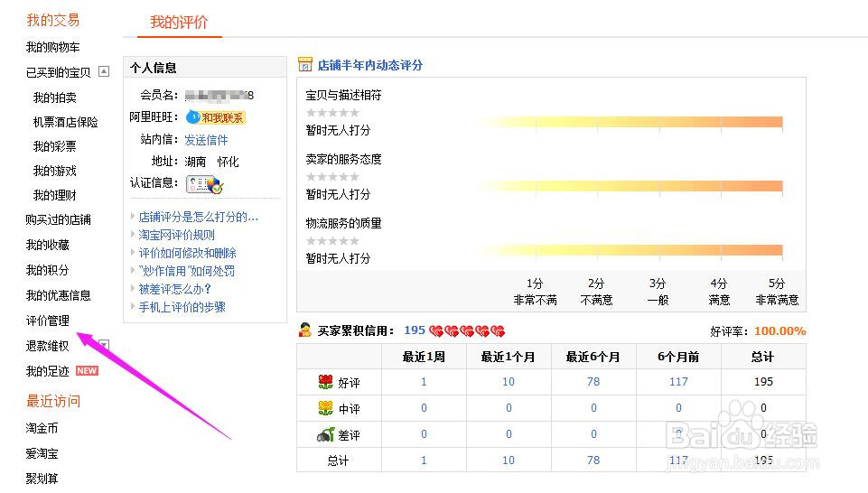
Task: Open 我的足迹 sidebar item
Action: click(48, 371)
